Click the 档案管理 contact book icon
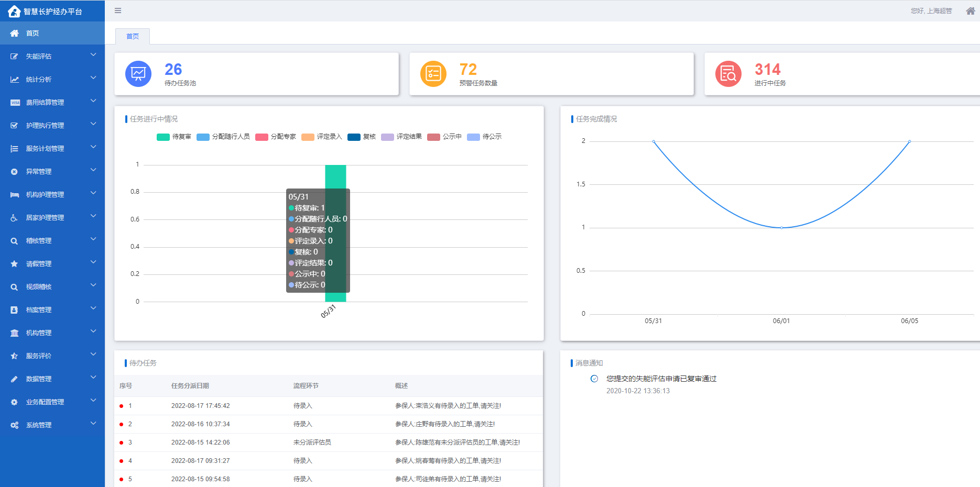This screenshot has height=487, width=980. (14, 309)
